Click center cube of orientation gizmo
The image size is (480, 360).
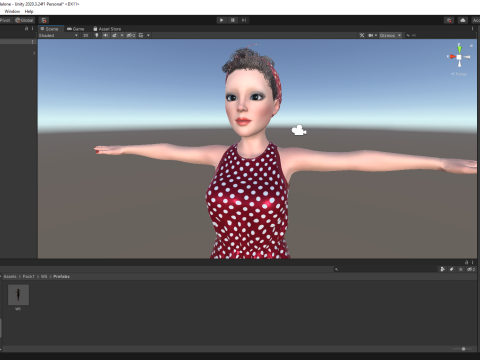(x=459, y=57)
